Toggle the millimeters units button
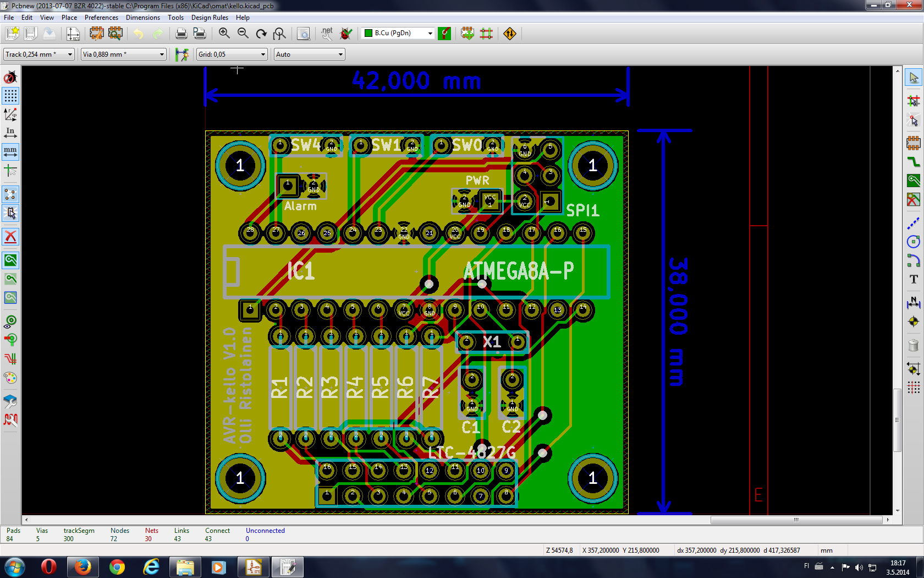Viewport: 924px width, 578px height. [10, 151]
